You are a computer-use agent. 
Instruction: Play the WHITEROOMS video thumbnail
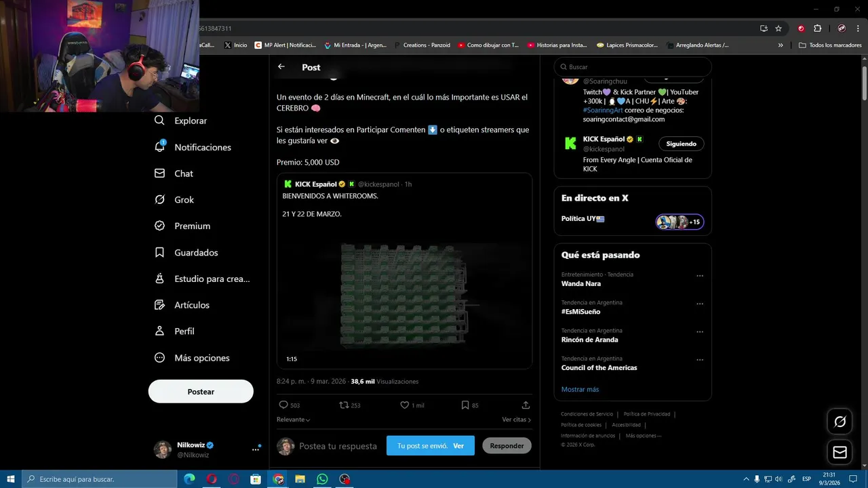click(404, 296)
